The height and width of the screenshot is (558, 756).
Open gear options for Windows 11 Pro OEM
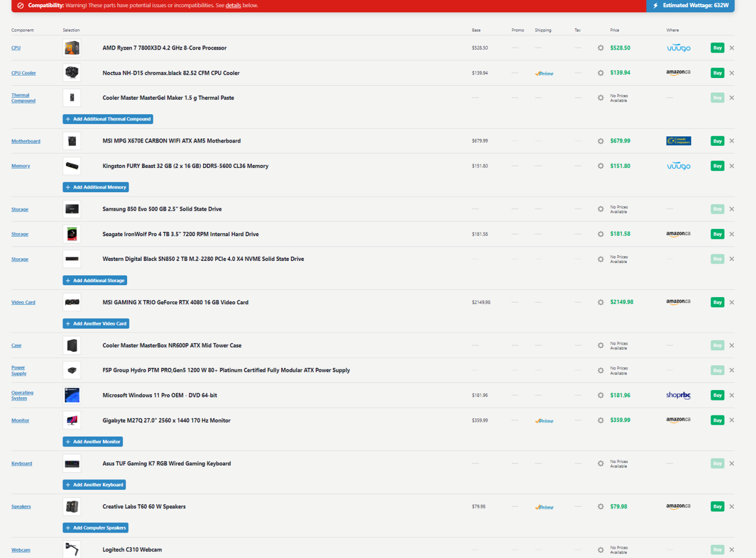pyautogui.click(x=600, y=395)
